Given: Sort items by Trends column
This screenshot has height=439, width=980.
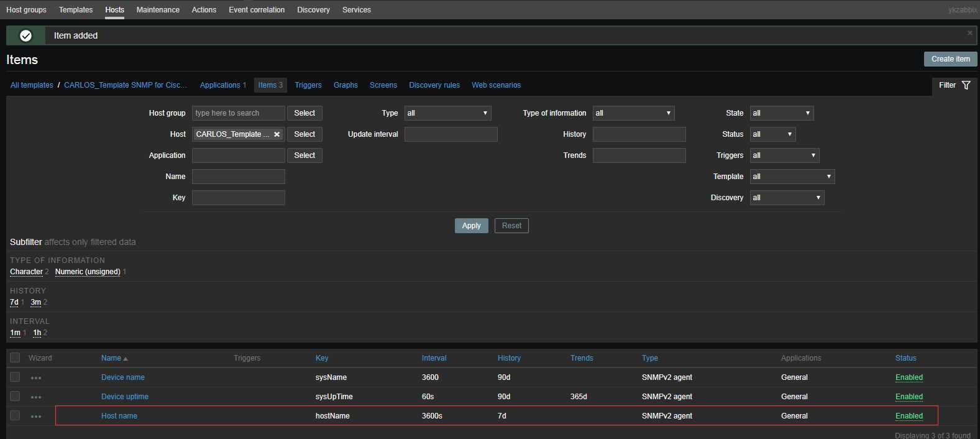Looking at the screenshot, I should pos(582,358).
